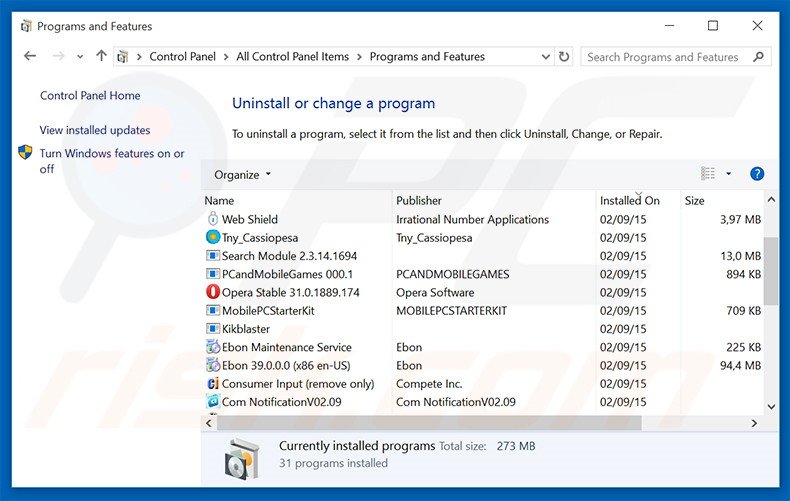The height and width of the screenshot is (501, 790).
Task: Open the recent locations dropdown arrow
Action: point(80,56)
